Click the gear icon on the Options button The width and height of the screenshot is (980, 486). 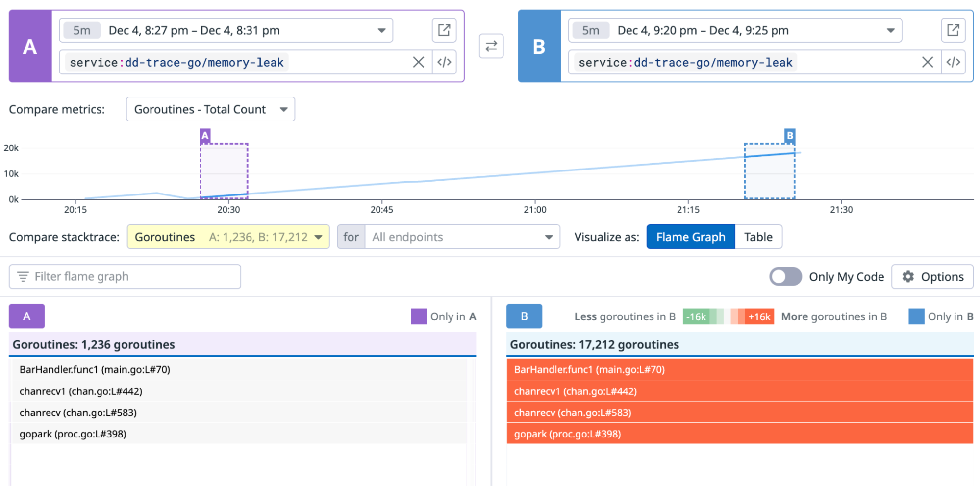(908, 276)
